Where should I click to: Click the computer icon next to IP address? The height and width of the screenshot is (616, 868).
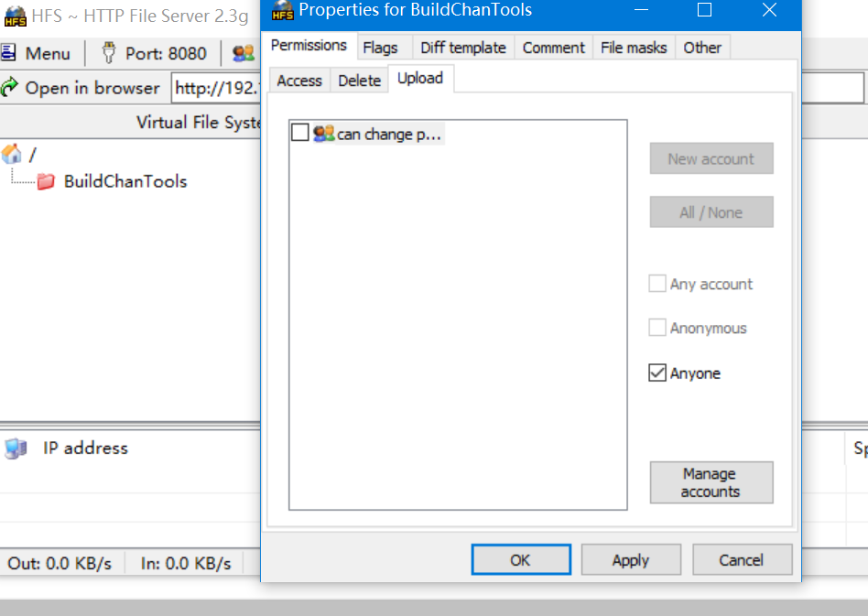coord(16,448)
